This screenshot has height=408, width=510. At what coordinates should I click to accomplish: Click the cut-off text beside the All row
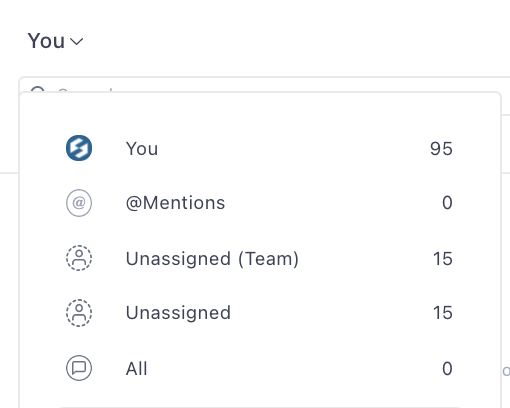click(x=506, y=371)
